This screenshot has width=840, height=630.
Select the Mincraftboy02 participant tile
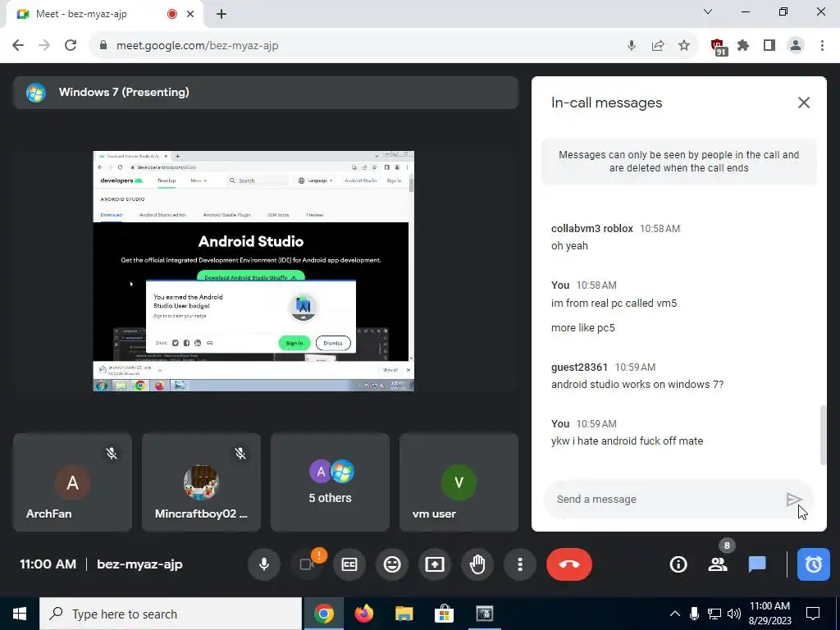point(202,482)
